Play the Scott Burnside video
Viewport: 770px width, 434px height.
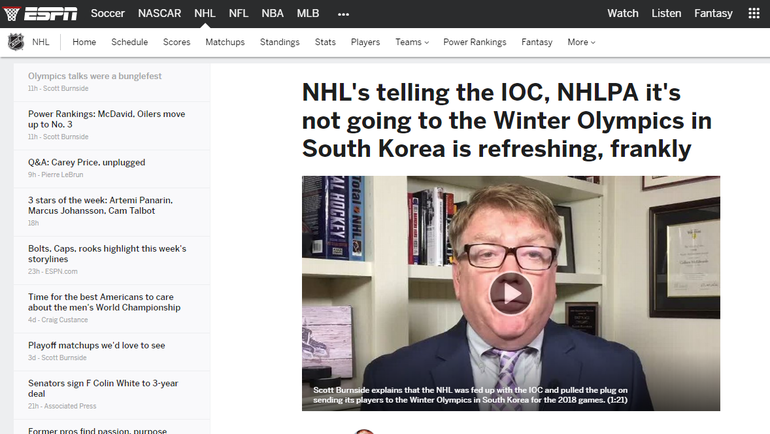[x=511, y=293]
